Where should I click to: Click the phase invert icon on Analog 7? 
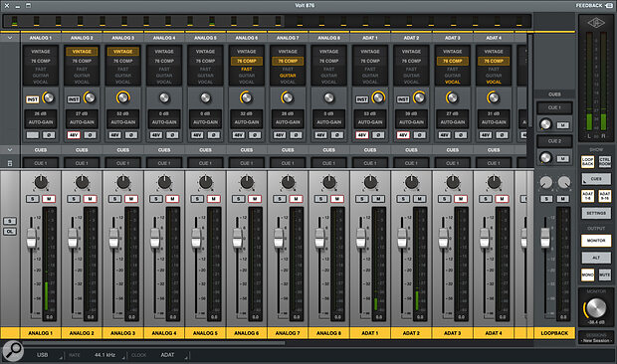click(x=296, y=135)
